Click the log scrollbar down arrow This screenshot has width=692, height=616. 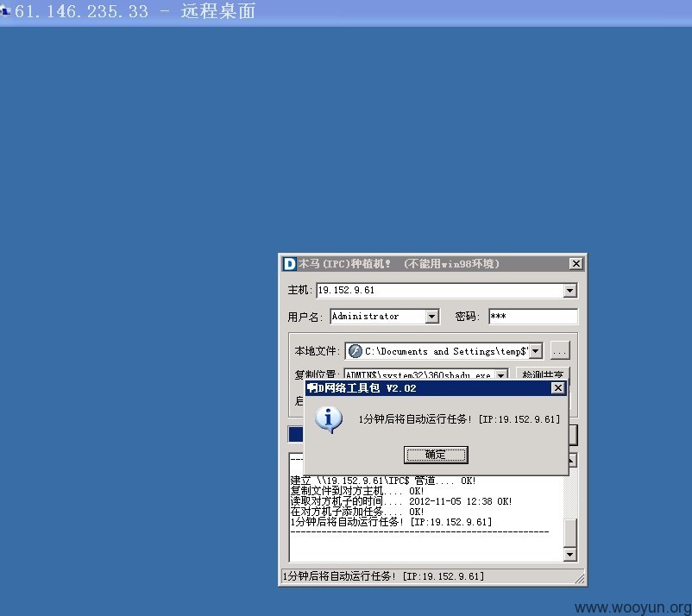569,555
